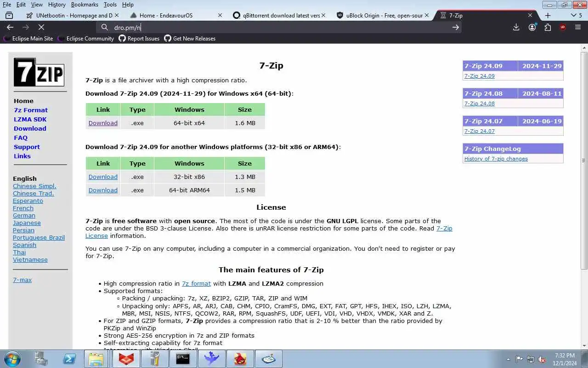Open the Report Issues bookmark

click(x=139, y=39)
